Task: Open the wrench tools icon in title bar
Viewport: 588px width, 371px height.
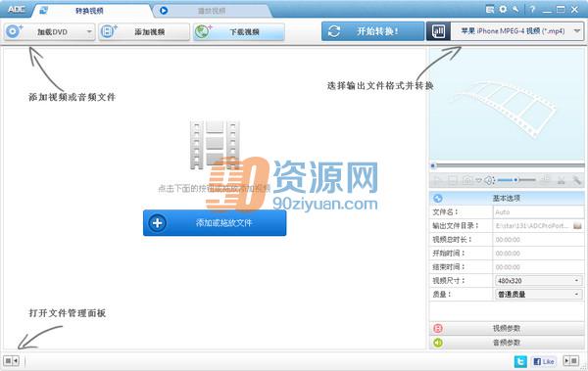Action: (516, 10)
